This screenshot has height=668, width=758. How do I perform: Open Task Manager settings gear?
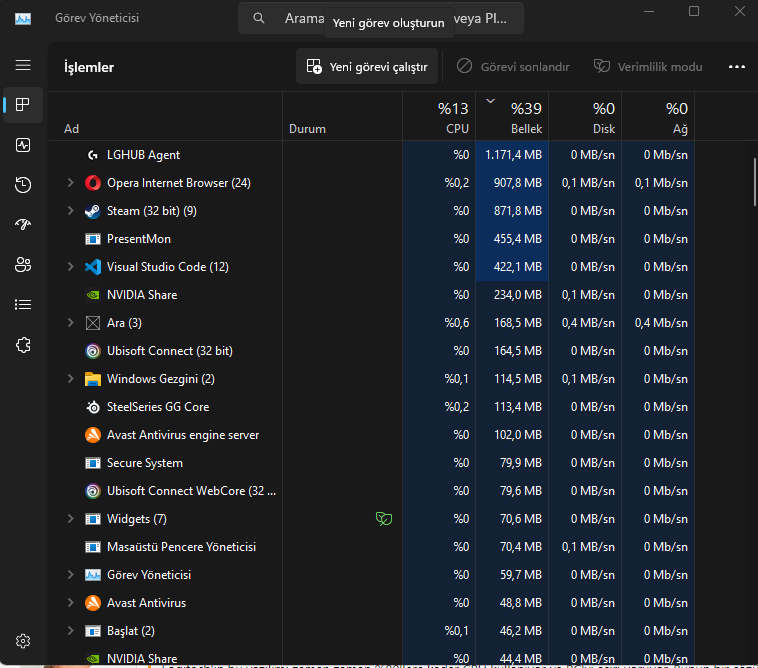(23, 641)
